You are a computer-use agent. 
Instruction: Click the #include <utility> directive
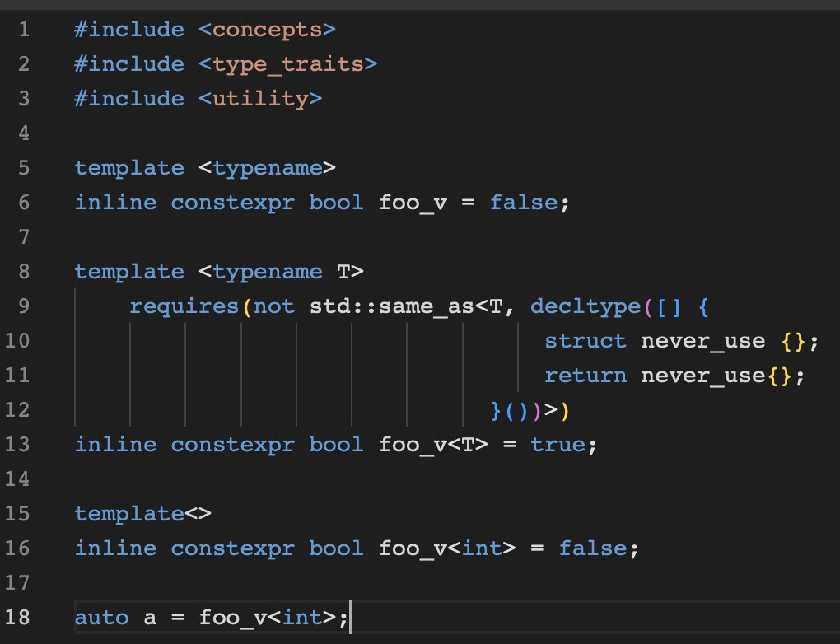click(x=194, y=98)
